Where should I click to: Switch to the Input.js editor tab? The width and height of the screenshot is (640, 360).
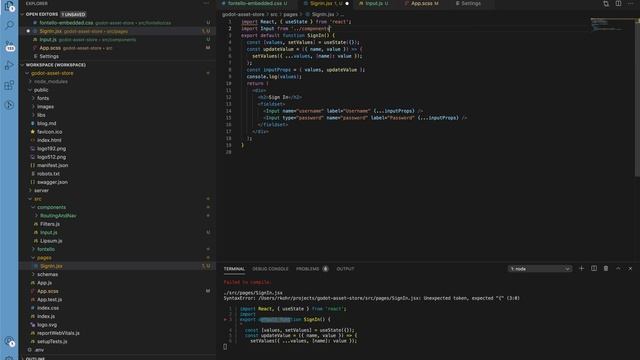pos(375,4)
